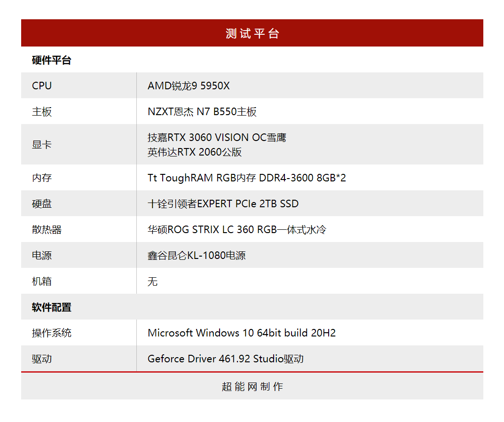Select the 硬件平台 section heading

(51, 60)
